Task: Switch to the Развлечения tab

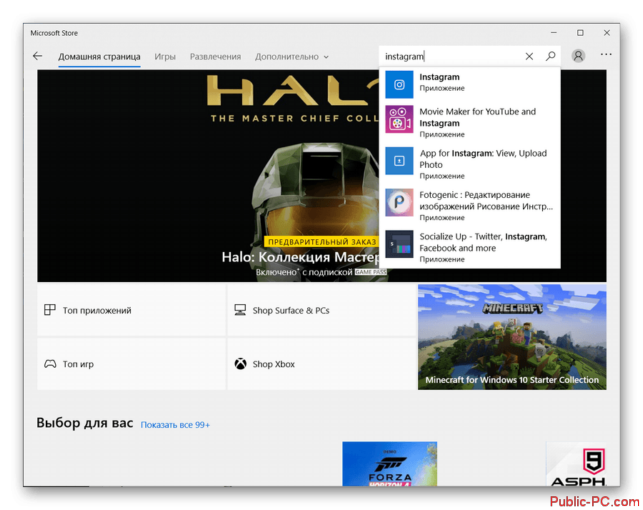Action: (215, 57)
